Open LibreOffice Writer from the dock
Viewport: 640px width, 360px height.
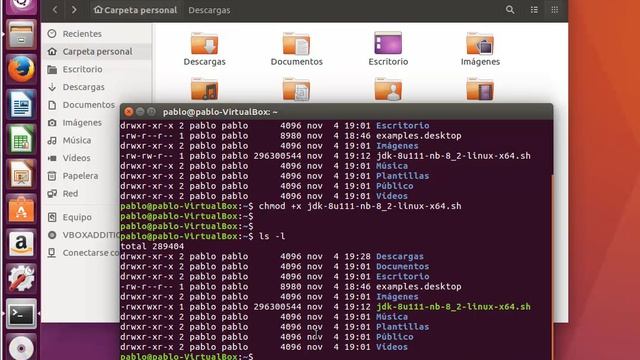coord(21,104)
